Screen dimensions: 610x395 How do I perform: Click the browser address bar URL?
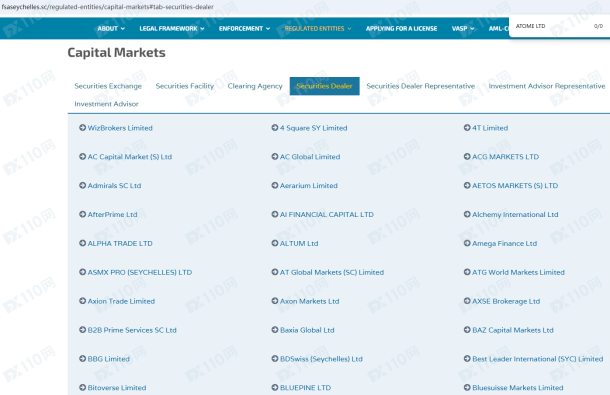[x=107, y=7]
